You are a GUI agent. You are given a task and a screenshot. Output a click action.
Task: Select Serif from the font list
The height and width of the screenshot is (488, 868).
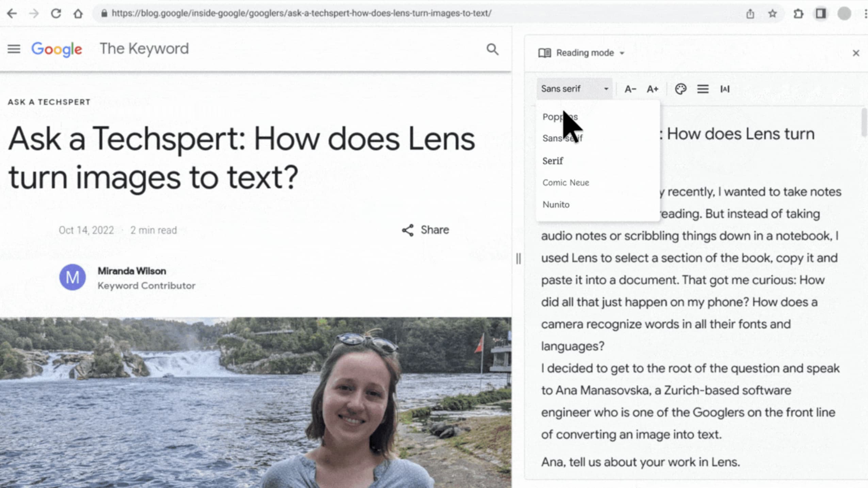pyautogui.click(x=552, y=161)
